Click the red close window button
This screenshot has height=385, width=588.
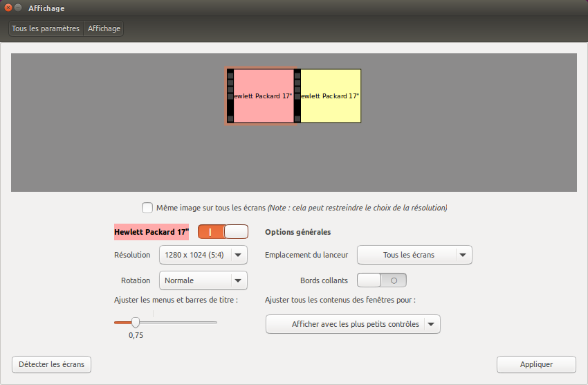(x=8, y=8)
